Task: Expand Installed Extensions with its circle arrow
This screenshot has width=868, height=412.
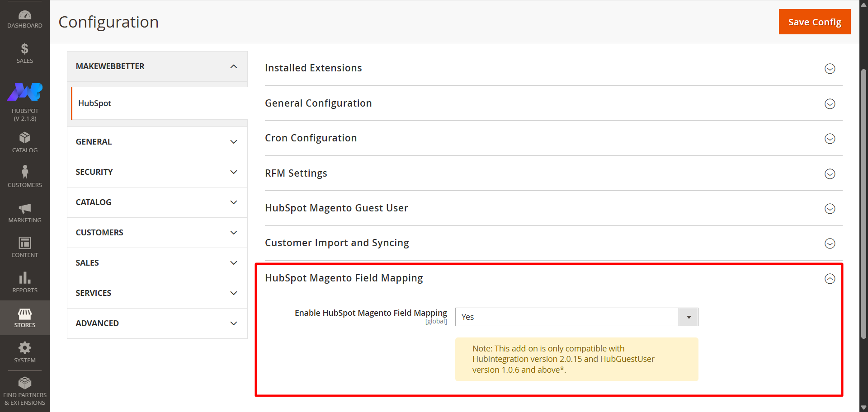Action: (x=830, y=69)
